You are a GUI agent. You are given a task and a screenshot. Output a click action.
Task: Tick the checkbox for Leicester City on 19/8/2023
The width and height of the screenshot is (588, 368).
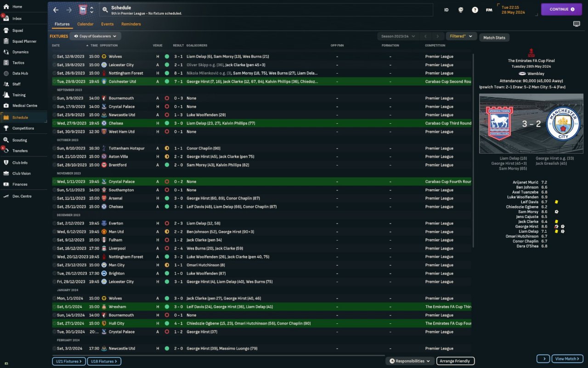54,65
